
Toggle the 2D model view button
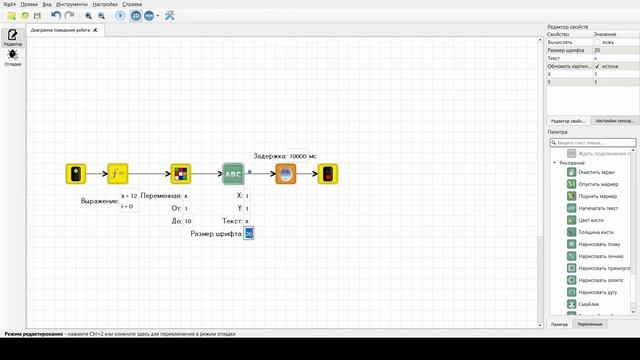pyautogui.click(x=136, y=16)
